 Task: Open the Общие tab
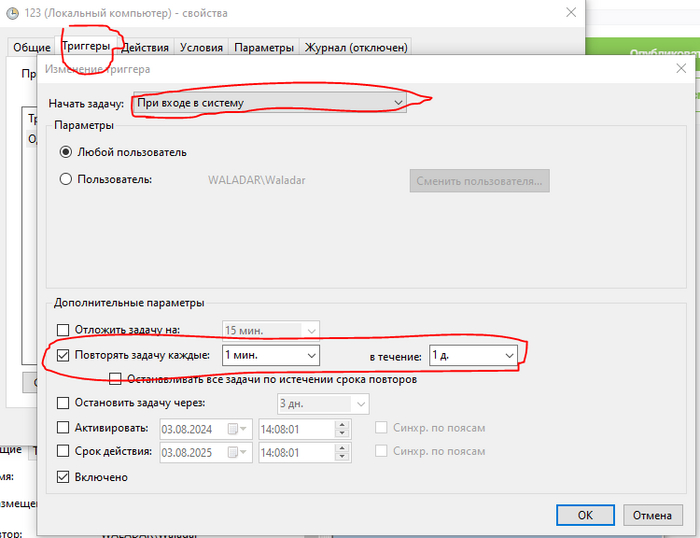31,47
